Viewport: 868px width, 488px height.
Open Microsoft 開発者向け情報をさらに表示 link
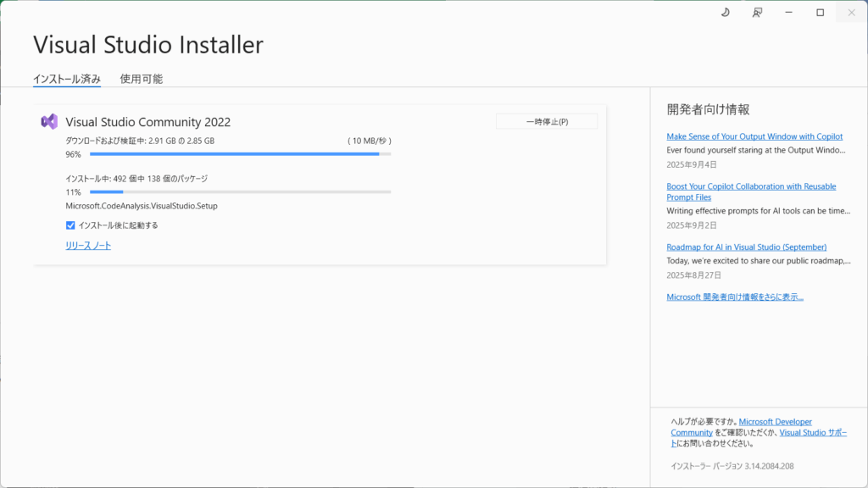(x=735, y=297)
